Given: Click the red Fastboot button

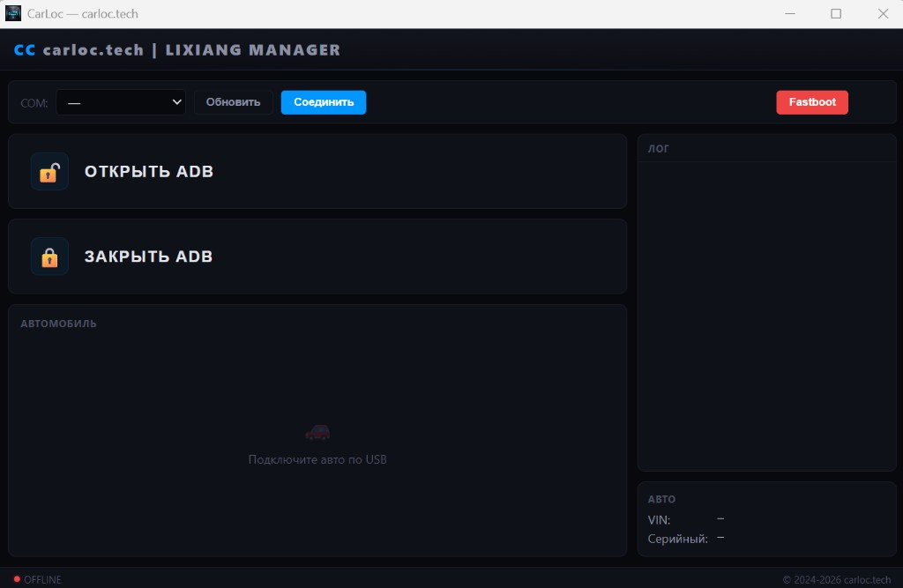Looking at the screenshot, I should tap(812, 102).
